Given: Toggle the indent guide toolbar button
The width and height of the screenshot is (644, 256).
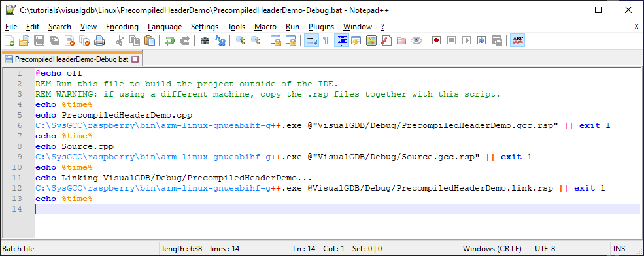Looking at the screenshot, I should point(341,40).
